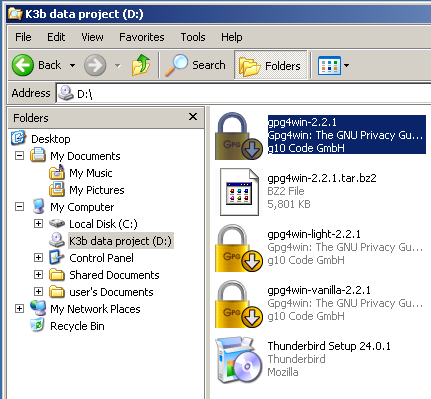Select Local Disk (C:) in the tree
Viewport: 431px width, 399px height.
[103, 224]
